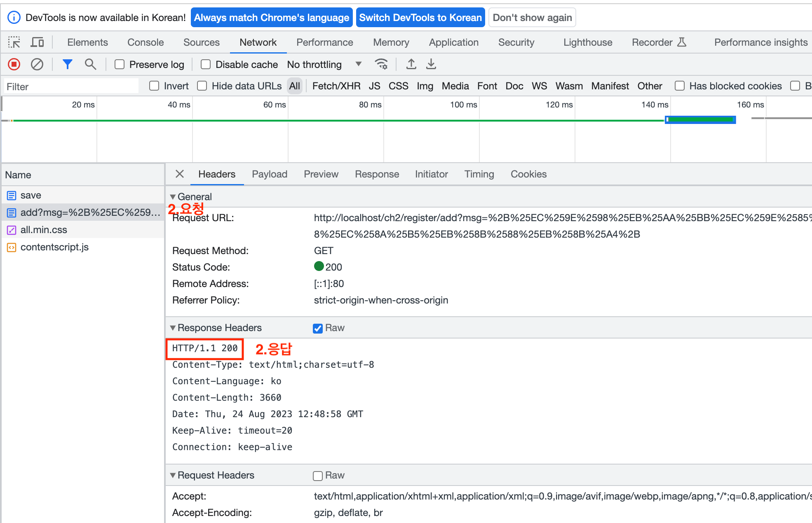Click Switch DevTools to Korean
The height and width of the screenshot is (523, 812).
(420, 18)
